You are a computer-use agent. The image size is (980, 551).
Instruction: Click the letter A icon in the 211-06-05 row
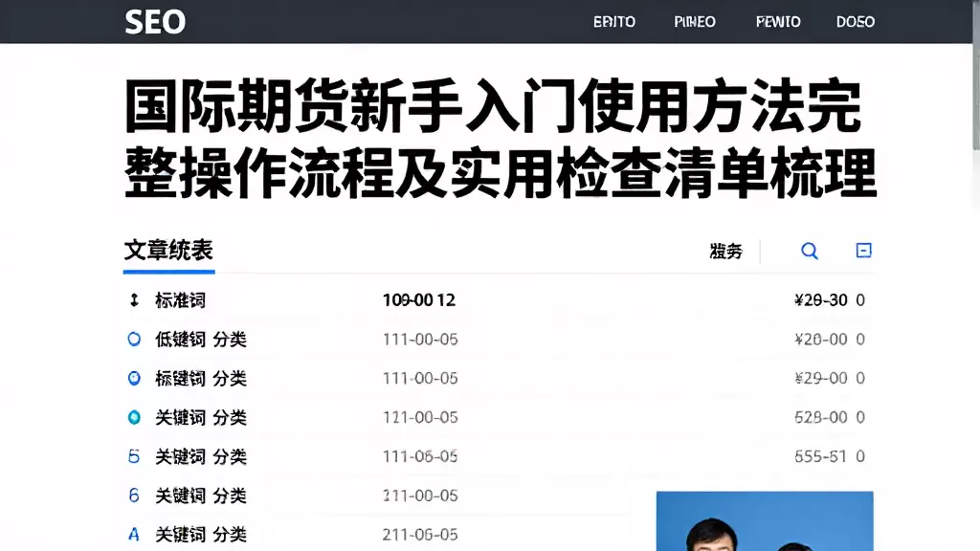134,534
